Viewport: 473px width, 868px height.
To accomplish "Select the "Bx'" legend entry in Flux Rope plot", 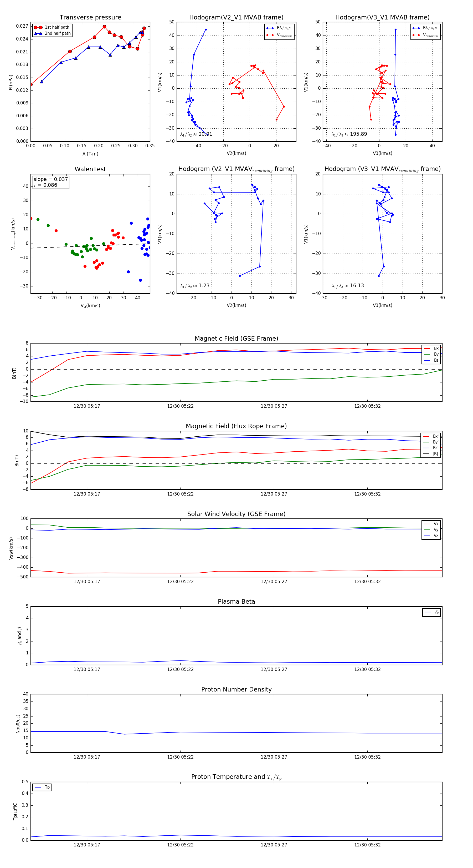I will point(431,436).
